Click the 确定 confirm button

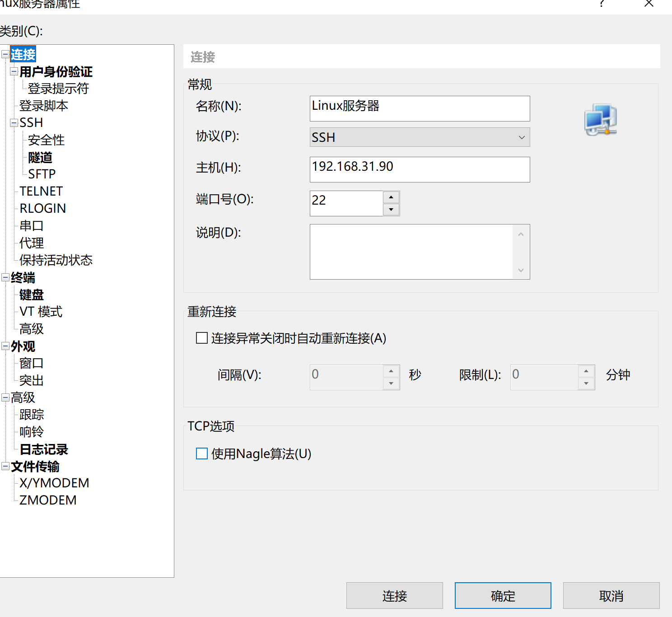(502, 595)
